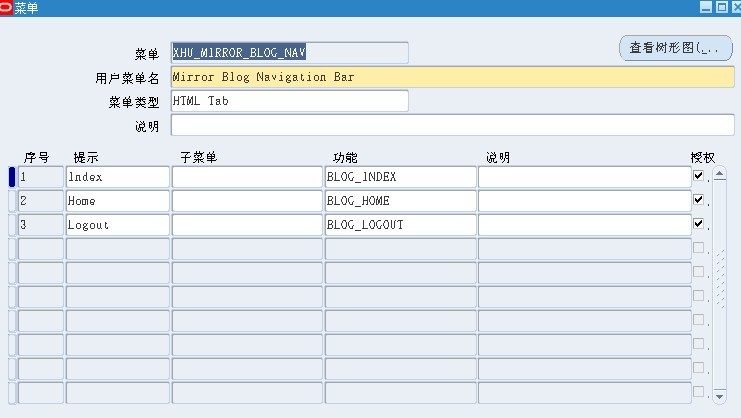Click the empty 说明 description field at top

(x=450, y=126)
